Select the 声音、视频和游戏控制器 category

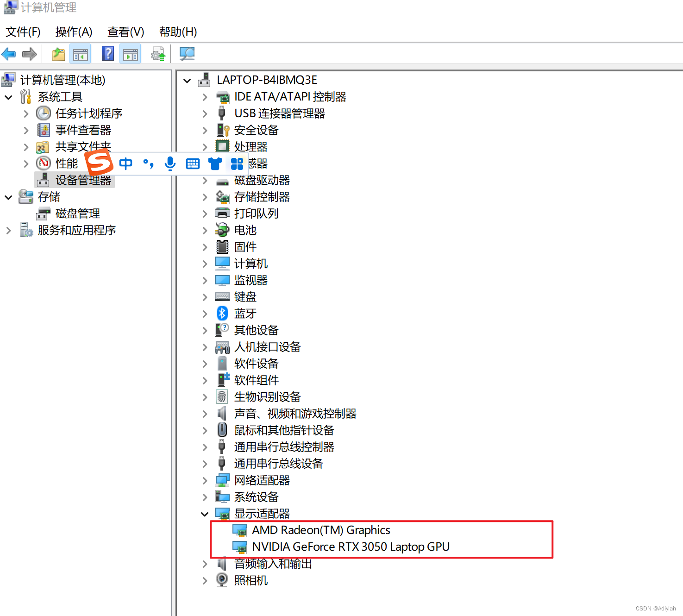click(x=295, y=414)
